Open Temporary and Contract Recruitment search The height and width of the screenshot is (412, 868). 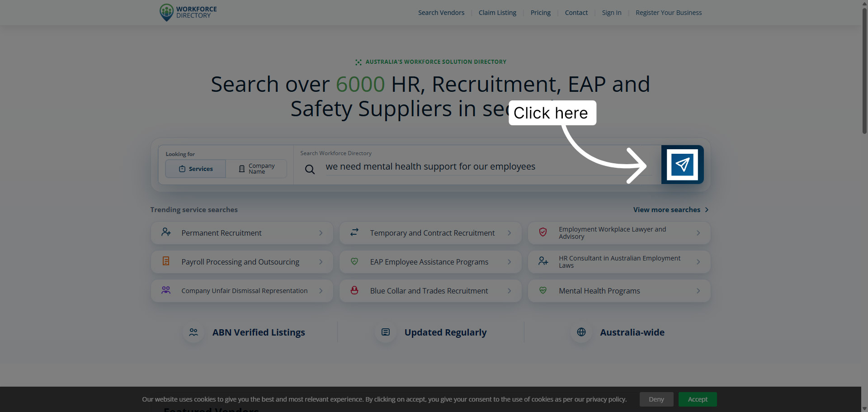pyautogui.click(x=430, y=233)
